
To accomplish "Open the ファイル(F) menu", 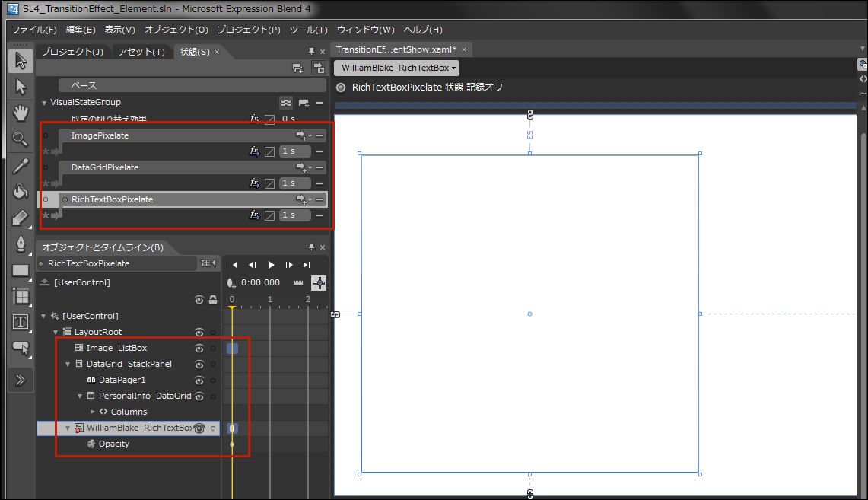I will 34,30.
